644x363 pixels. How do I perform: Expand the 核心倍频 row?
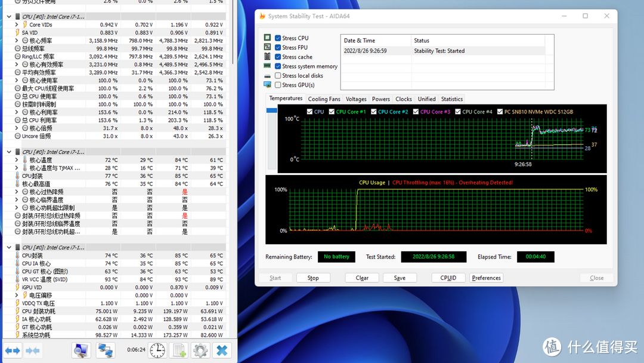[x=17, y=128]
